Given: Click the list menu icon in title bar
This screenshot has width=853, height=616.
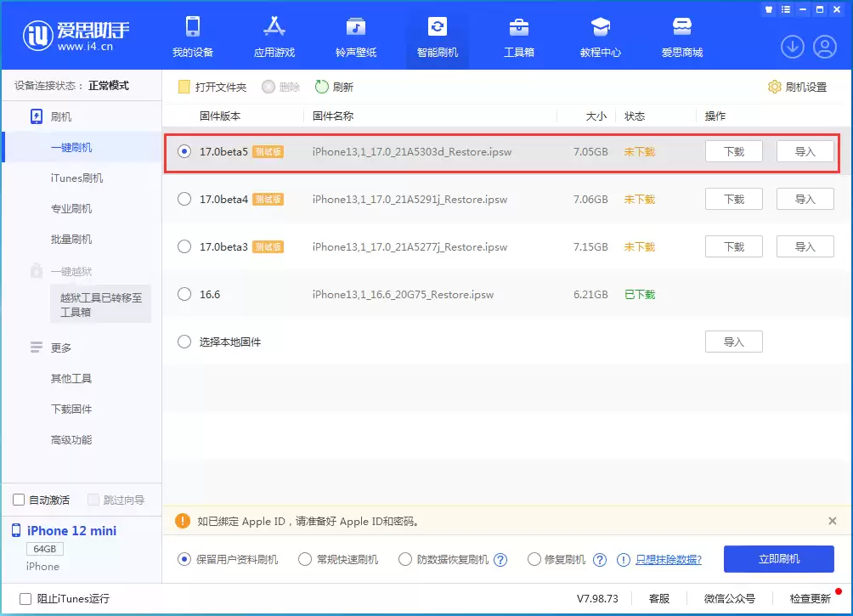Looking at the screenshot, I should click(x=786, y=9).
